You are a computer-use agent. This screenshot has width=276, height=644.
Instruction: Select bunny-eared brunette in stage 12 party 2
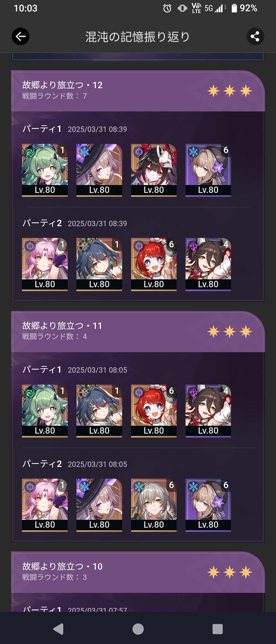tap(208, 264)
